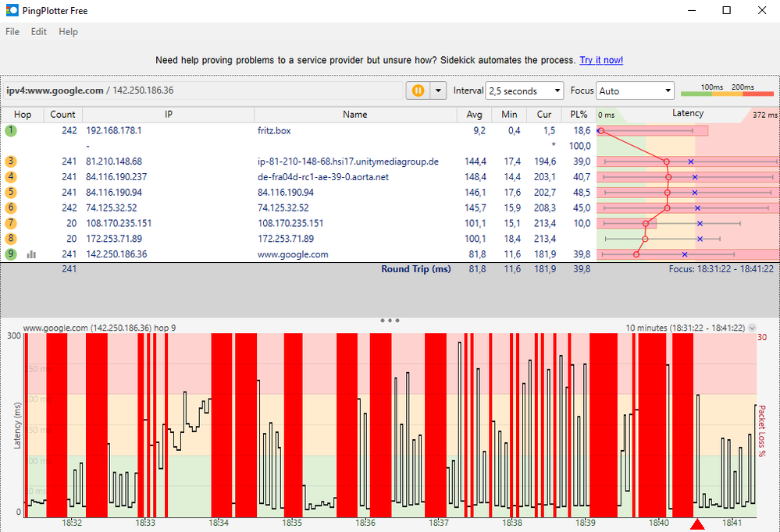This screenshot has height=532, width=780.
Task: Sort by the Name column header
Action: pyautogui.click(x=355, y=115)
